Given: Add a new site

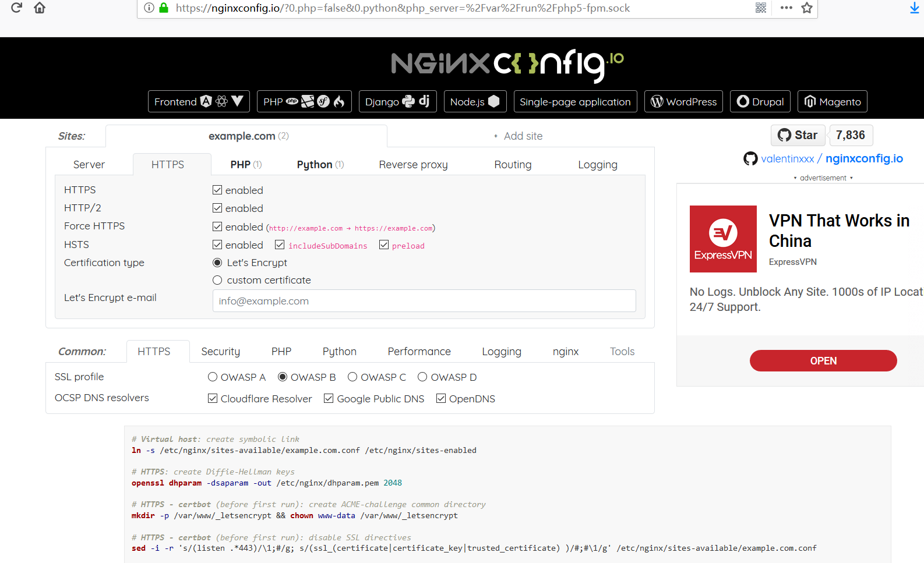Looking at the screenshot, I should pyautogui.click(x=518, y=136).
